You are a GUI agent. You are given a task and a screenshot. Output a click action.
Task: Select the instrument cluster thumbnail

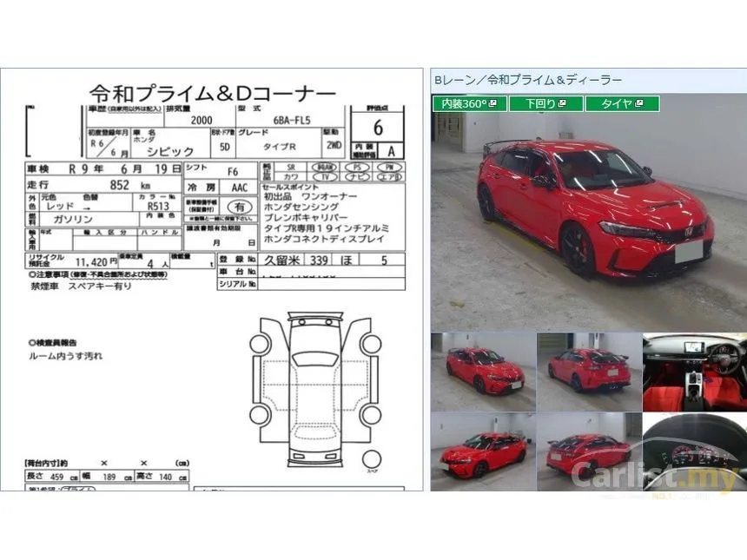click(x=695, y=451)
